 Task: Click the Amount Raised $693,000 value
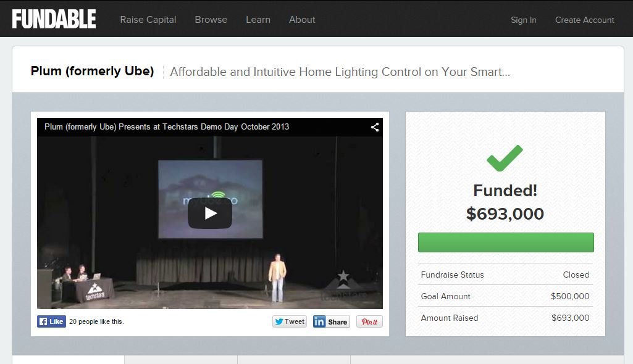[x=571, y=318]
